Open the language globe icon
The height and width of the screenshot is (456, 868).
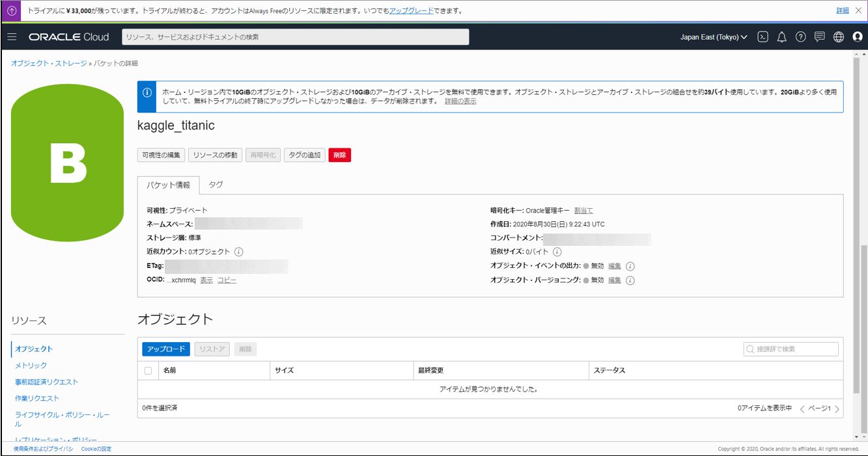(839, 37)
